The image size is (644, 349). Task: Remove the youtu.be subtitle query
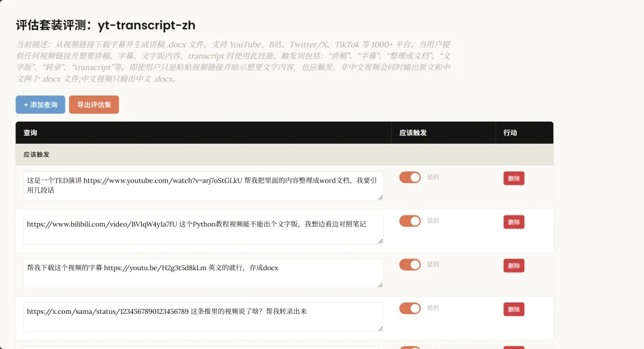pos(513,265)
